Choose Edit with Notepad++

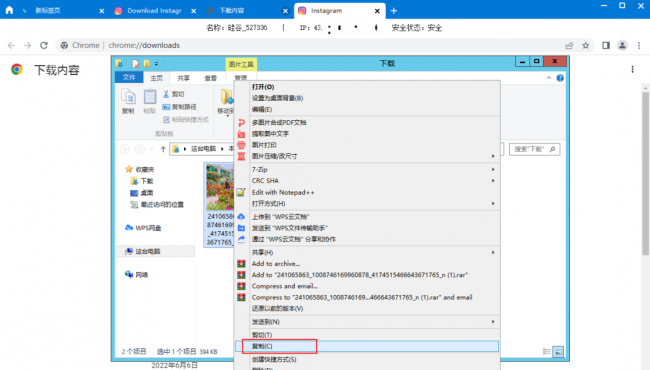[367, 192]
